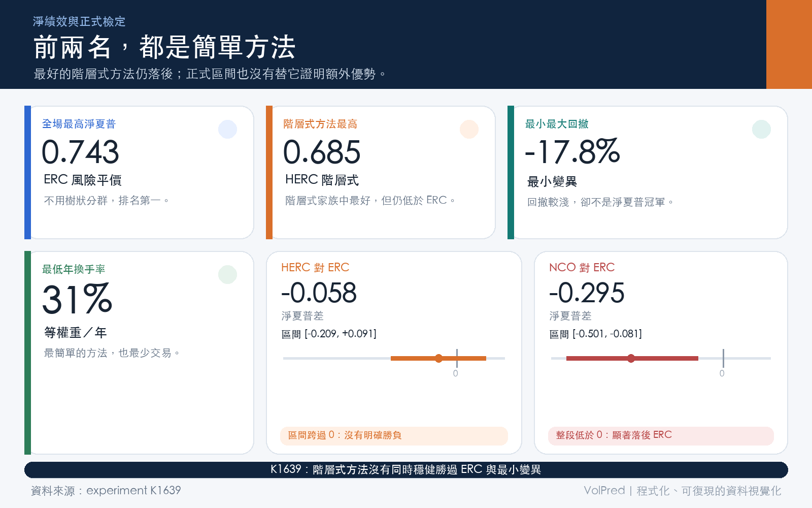Click the 淨績效與正式檢定 section label
812x508 pixels.
pyautogui.click(x=79, y=21)
